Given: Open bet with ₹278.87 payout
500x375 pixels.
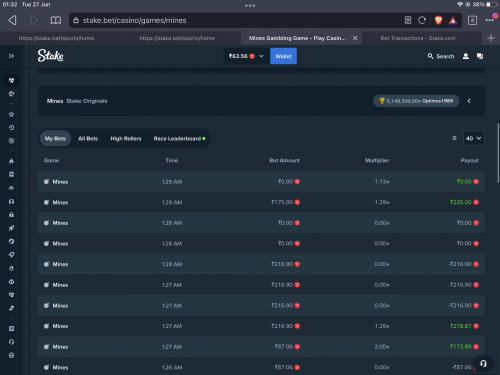Looking at the screenshot, I should coord(261,326).
